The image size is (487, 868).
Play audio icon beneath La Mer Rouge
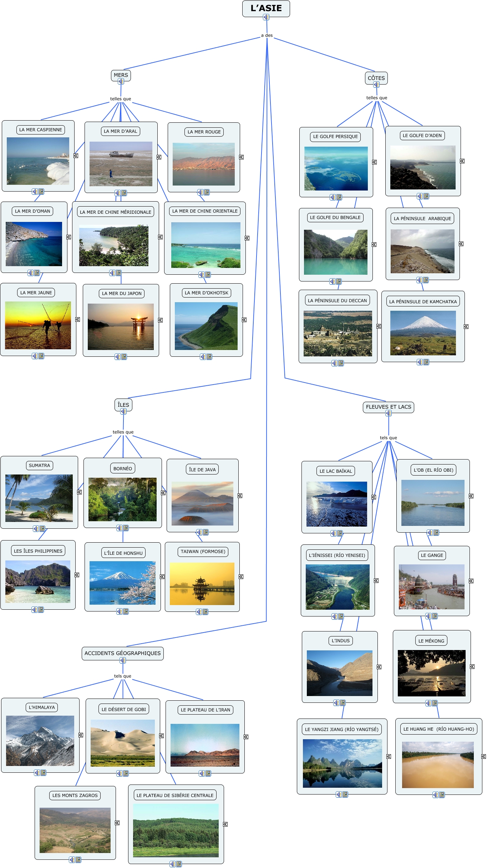tap(201, 192)
